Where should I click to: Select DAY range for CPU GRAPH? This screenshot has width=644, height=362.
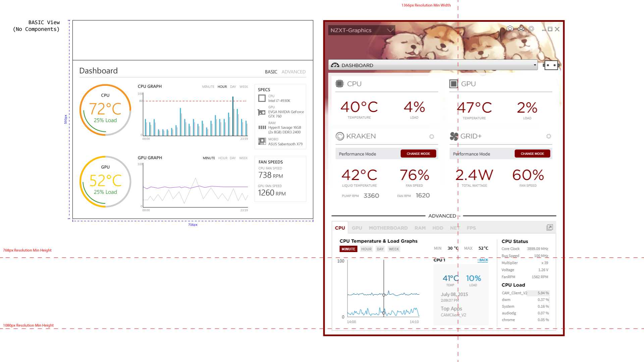point(233,87)
